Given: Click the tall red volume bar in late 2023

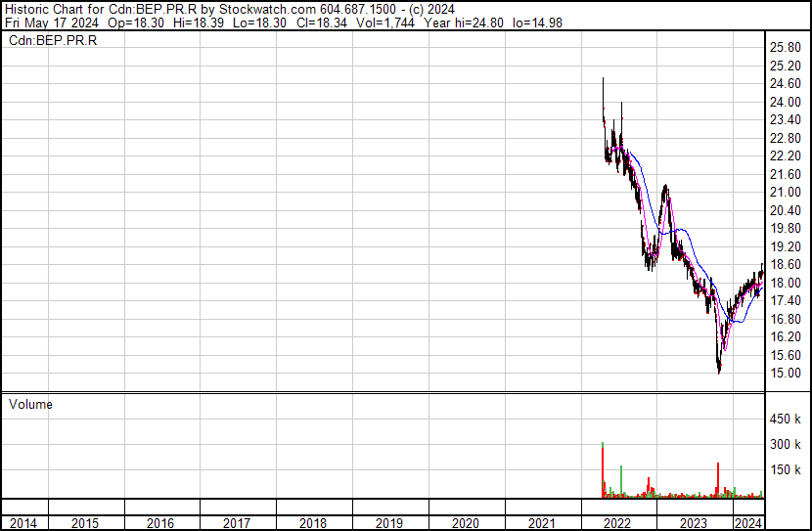Looking at the screenshot, I should coord(718,480).
